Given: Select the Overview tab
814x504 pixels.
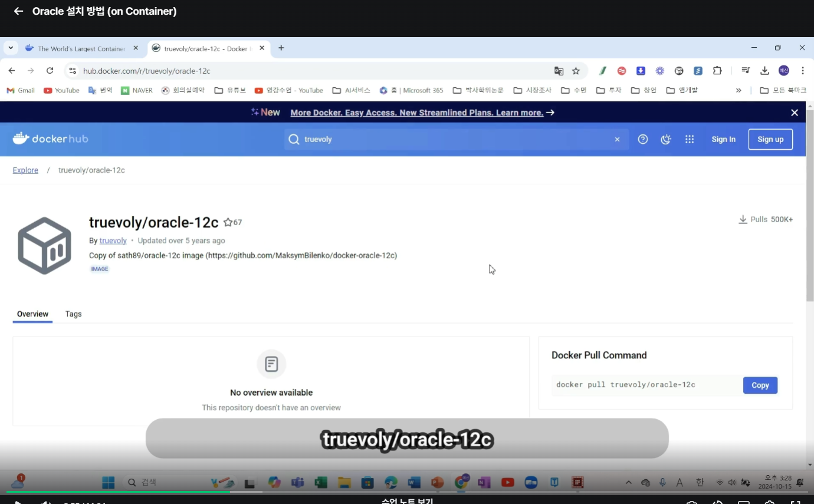Looking at the screenshot, I should [x=32, y=314].
